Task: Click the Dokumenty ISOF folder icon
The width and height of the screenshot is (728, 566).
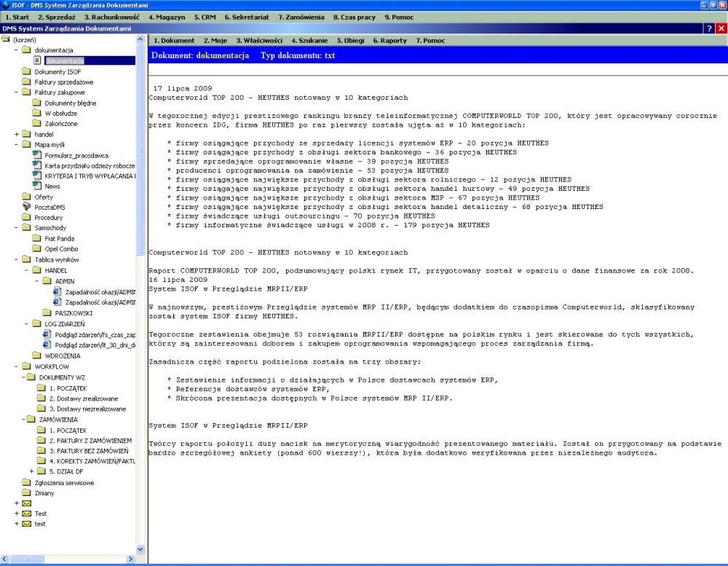Action: (27, 71)
